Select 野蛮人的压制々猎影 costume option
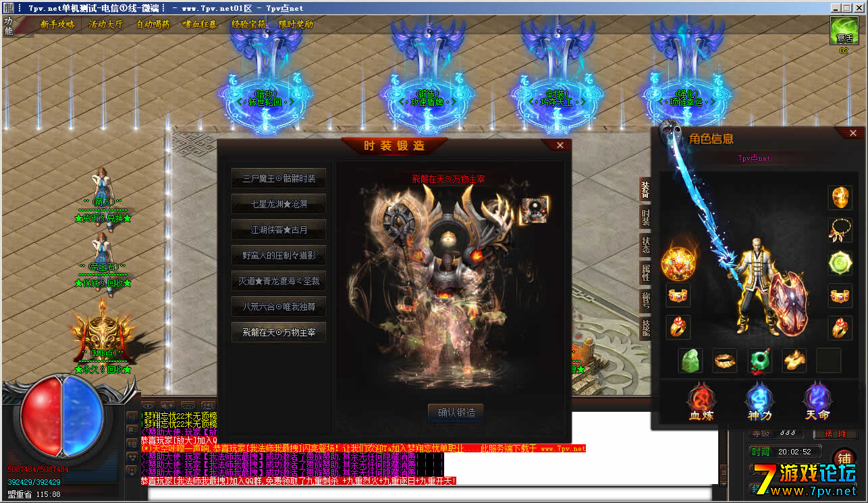Screen dimensions: 868x503 coord(279,256)
